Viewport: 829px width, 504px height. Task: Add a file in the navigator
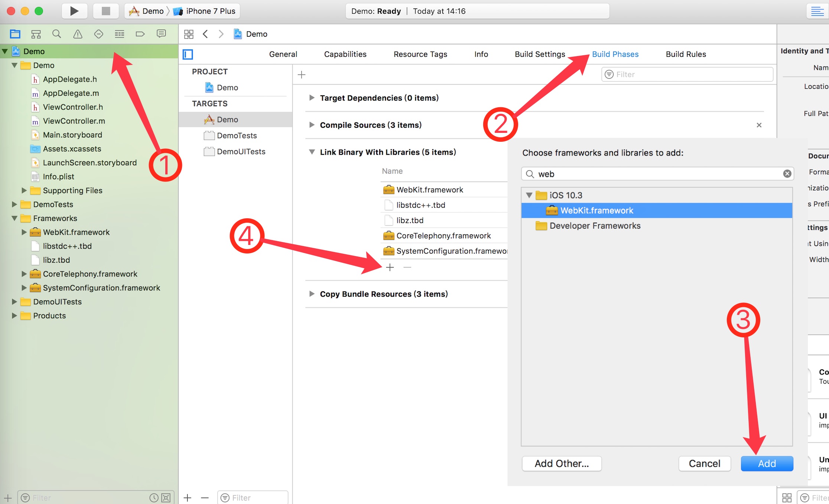[8, 498]
